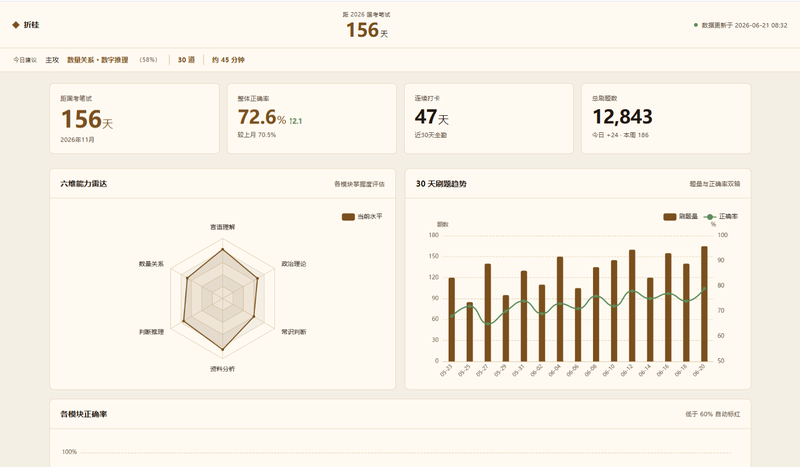
Task: Click the last green data point on 正确率 line
Action: 704,288
